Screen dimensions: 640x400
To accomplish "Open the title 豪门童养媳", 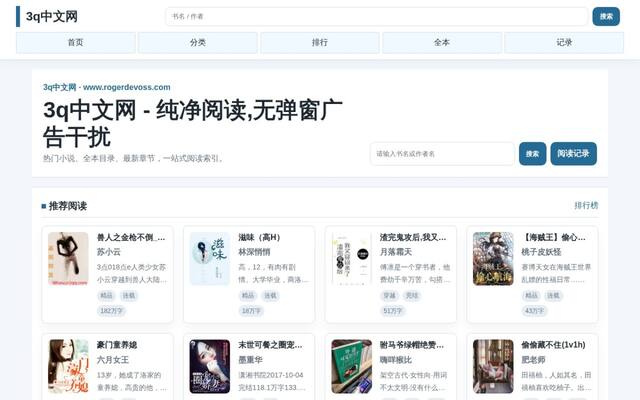I will 117,345.
